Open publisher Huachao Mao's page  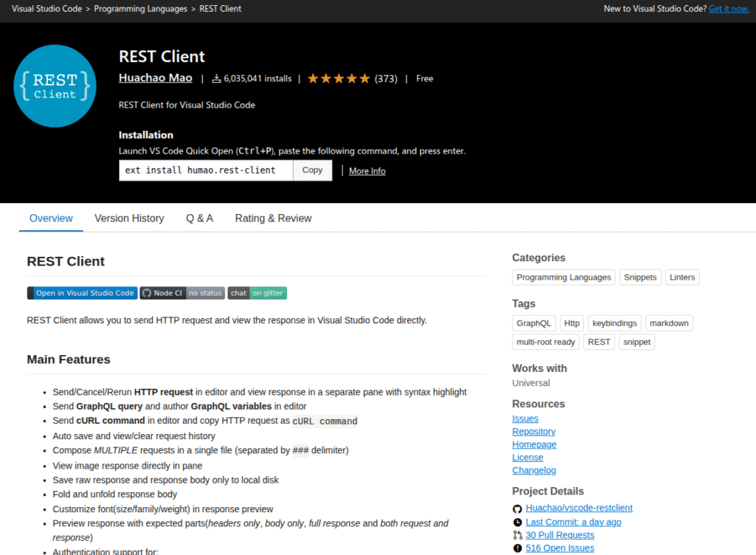tap(155, 78)
